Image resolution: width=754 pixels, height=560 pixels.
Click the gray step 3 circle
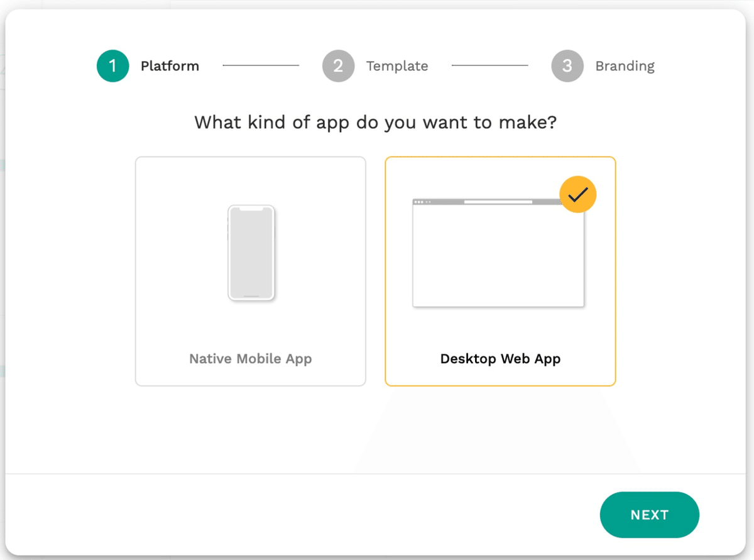[x=567, y=66]
